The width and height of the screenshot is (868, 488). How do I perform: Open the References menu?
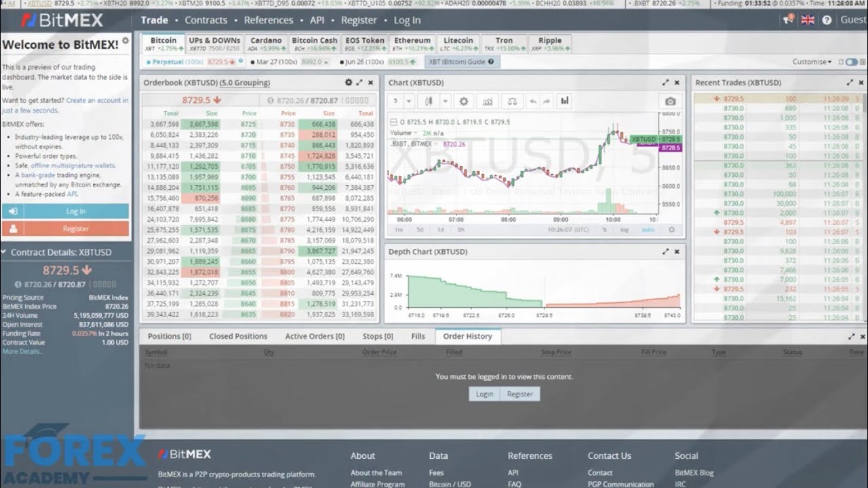269,20
